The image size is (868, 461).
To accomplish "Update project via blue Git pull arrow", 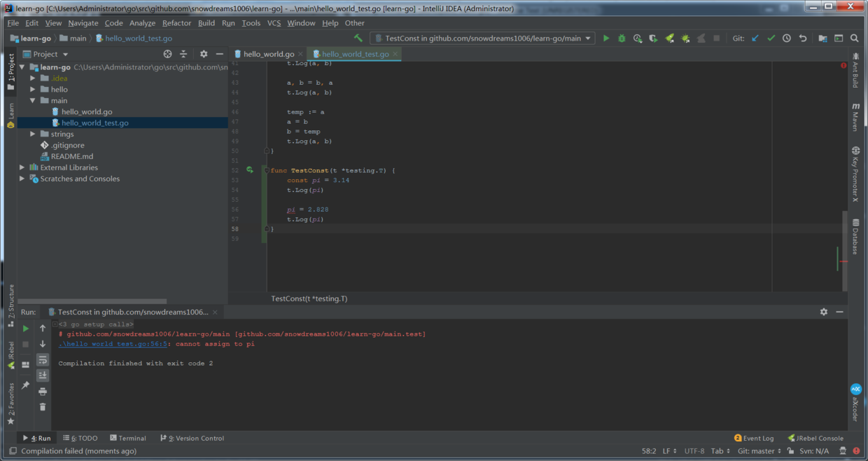I will [x=755, y=39].
